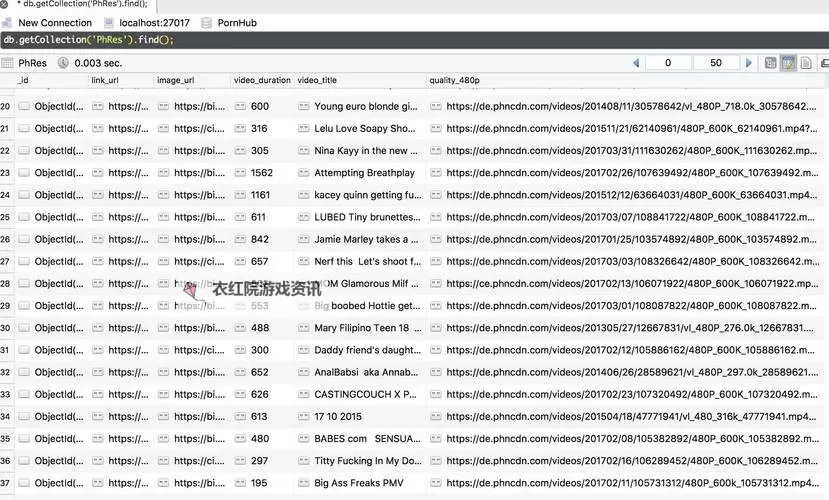Screen dimensions: 829x500
Task: Click the limit field showing 50
Action: pos(715,63)
